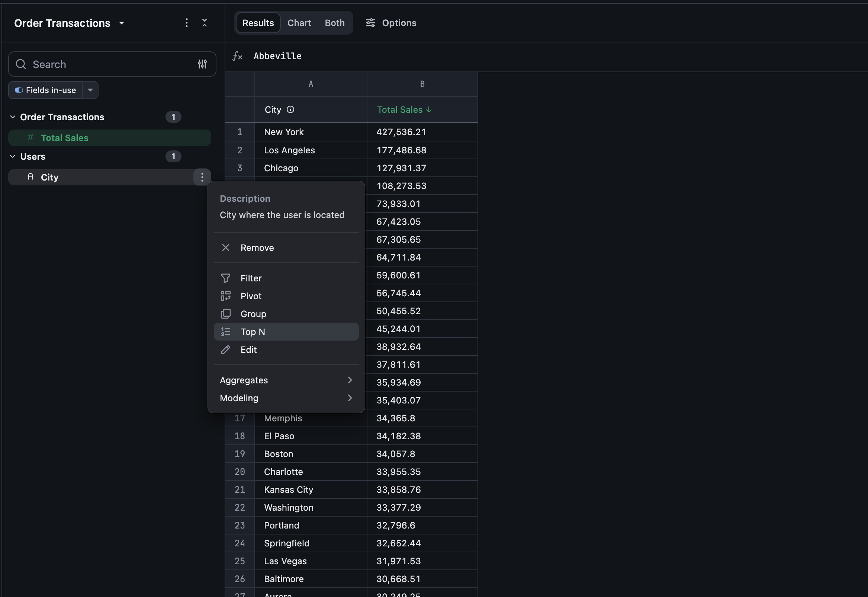Click the hash icon beside Total Sales
Image resolution: width=868 pixels, height=597 pixels.
(x=30, y=137)
